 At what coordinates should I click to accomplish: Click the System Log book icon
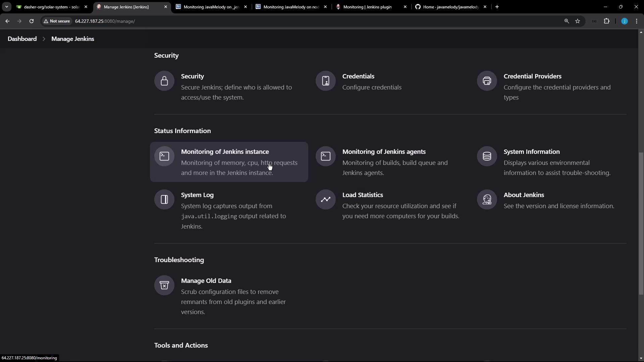click(164, 199)
